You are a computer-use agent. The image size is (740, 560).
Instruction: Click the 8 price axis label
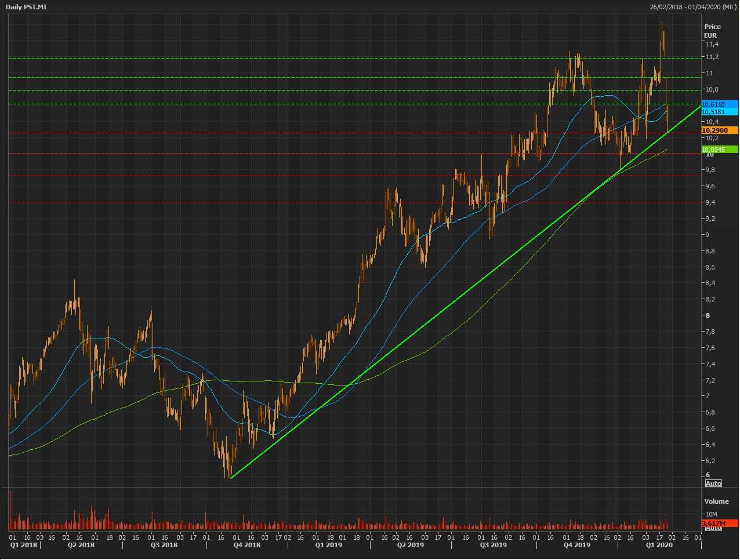click(x=708, y=315)
